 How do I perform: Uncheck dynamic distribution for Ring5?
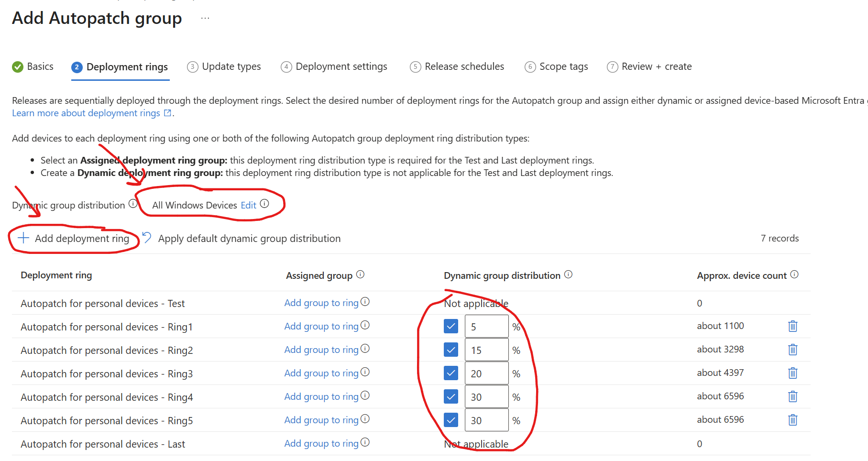(451, 420)
